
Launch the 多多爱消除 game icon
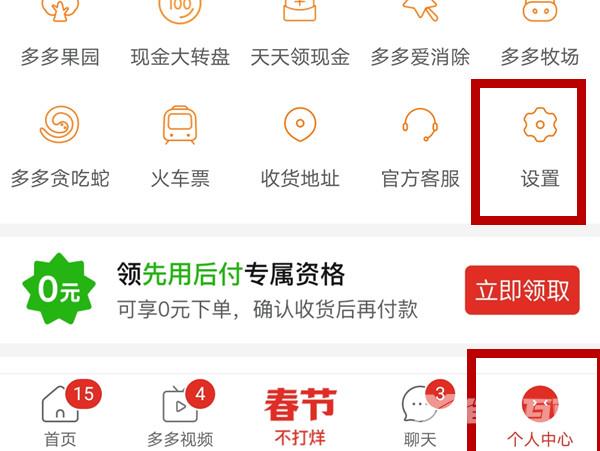pos(420,10)
